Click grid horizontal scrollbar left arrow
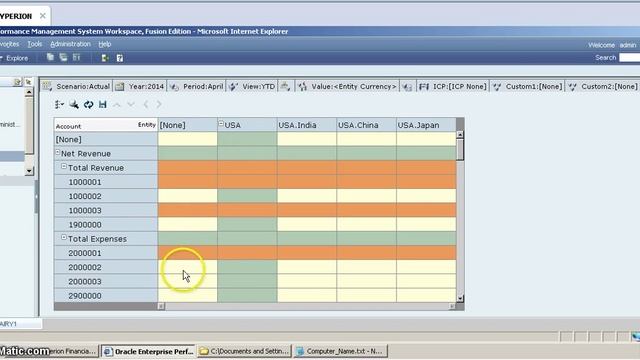 (x=161, y=306)
